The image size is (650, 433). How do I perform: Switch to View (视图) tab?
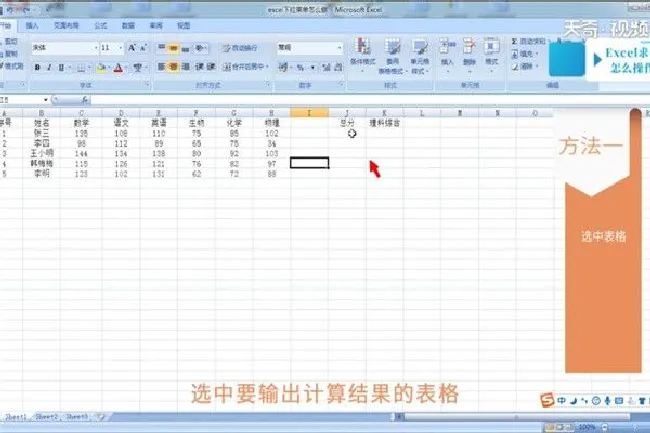pyautogui.click(x=184, y=26)
